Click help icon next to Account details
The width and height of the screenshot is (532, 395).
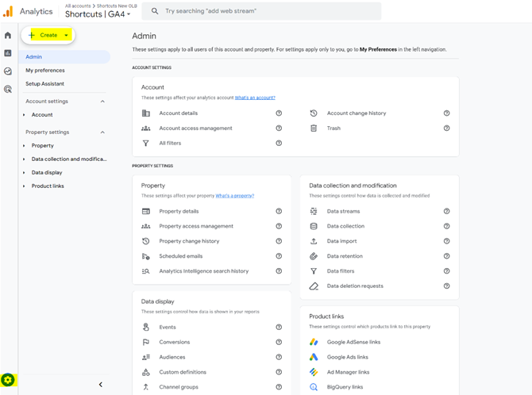coord(279,113)
